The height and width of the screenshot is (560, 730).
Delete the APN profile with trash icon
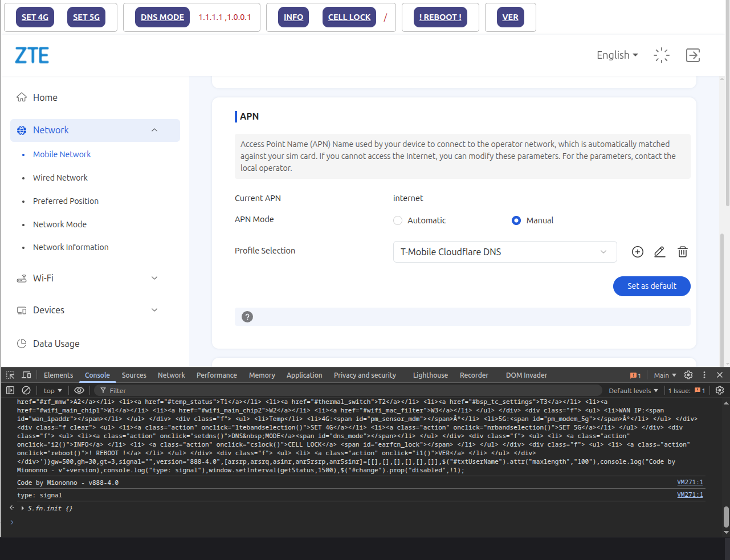pos(682,252)
